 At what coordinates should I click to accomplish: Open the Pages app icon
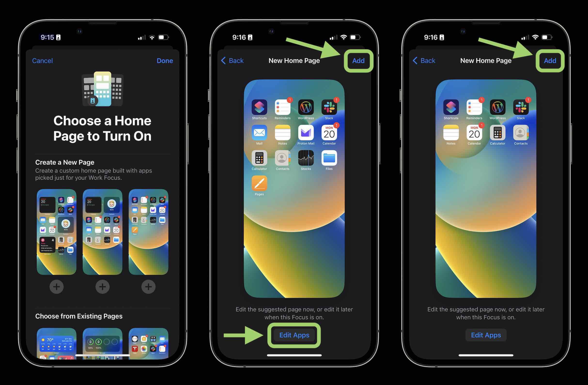[259, 185]
